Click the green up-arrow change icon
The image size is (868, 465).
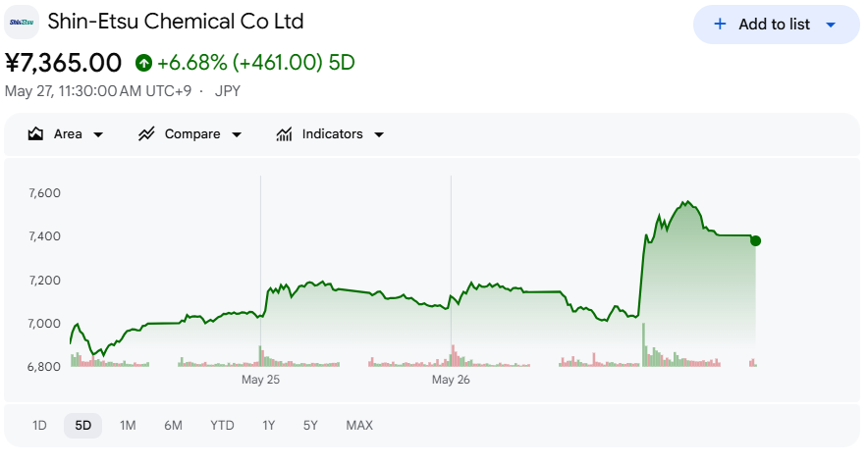tap(143, 63)
